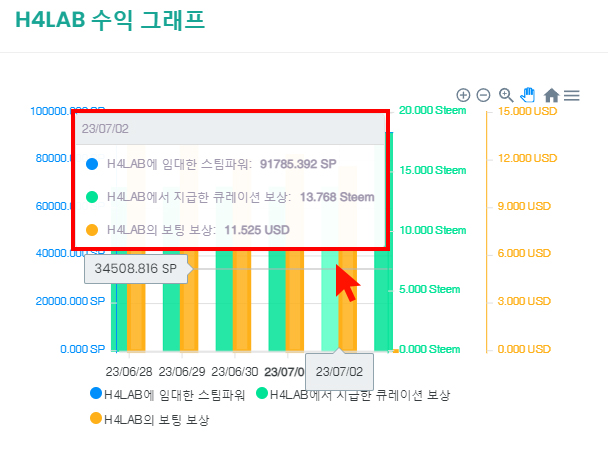Click the tooltip header date 23/07/02
Screen dimensions: 608x455
(105, 129)
